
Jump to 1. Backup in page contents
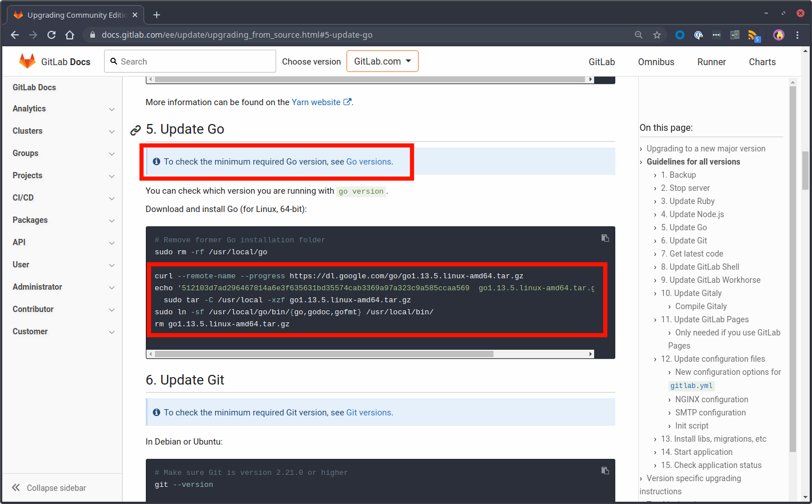[x=678, y=175]
